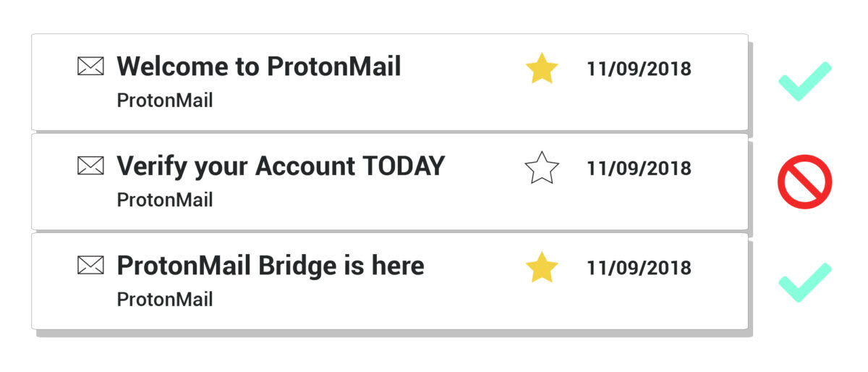The width and height of the screenshot is (868, 372).
Task: Click the 11/09/2018 date on the Bridge email
Action: [639, 269]
